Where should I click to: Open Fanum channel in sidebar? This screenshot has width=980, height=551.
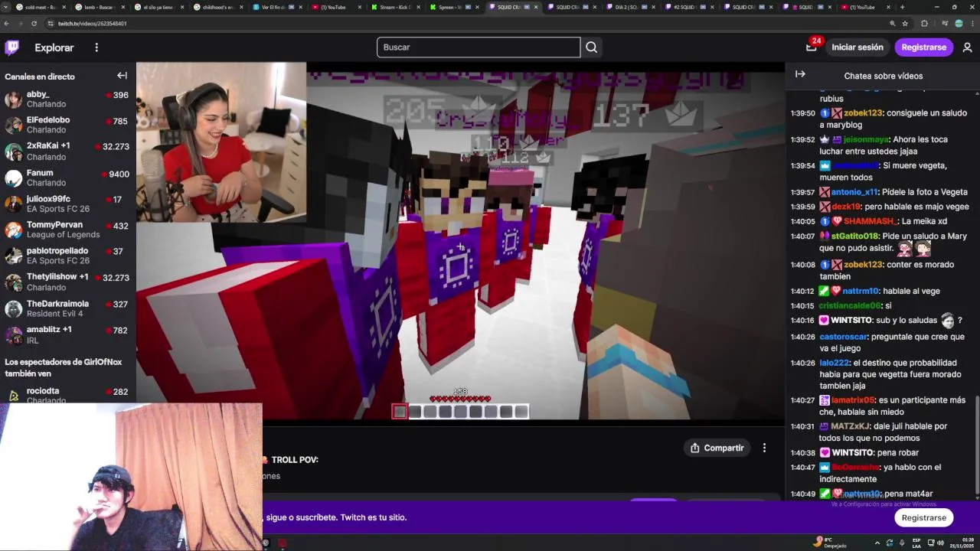click(67, 178)
